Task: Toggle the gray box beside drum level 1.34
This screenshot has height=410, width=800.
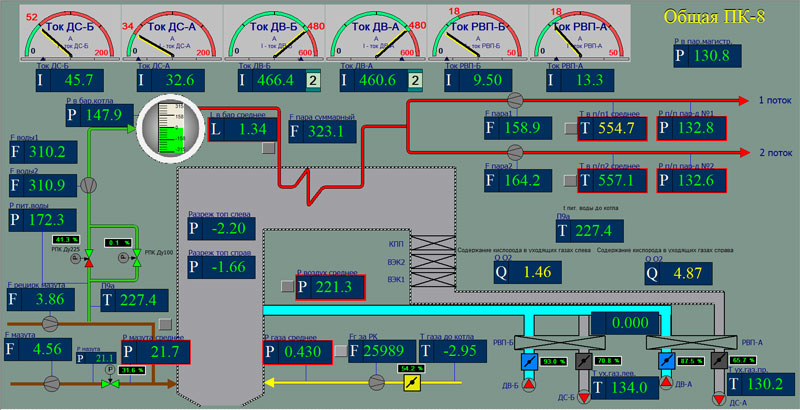Action: tap(267, 148)
